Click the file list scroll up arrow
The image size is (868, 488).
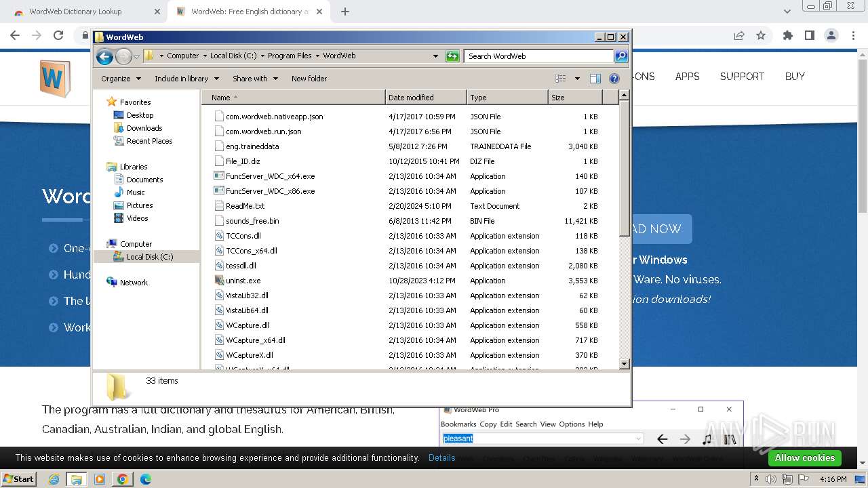click(625, 96)
